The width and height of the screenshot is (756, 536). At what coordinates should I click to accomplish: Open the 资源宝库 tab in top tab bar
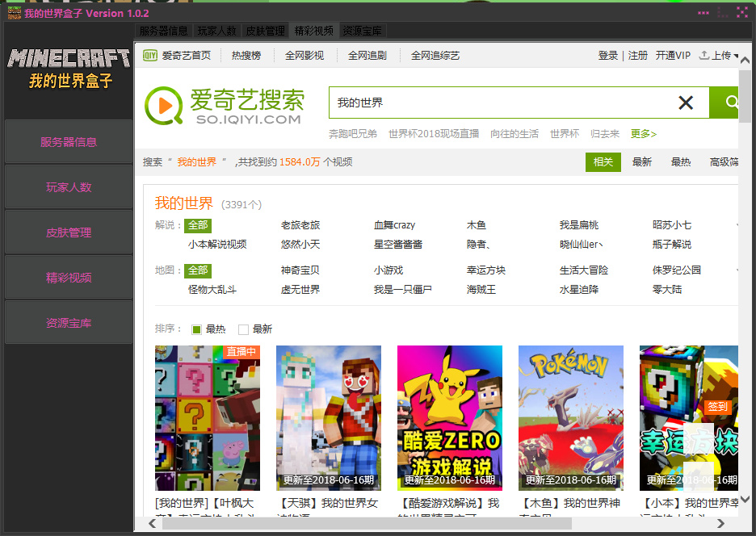362,31
